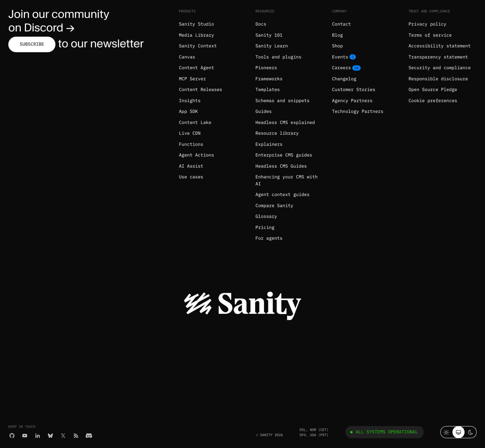Open the Contact page

click(342, 24)
